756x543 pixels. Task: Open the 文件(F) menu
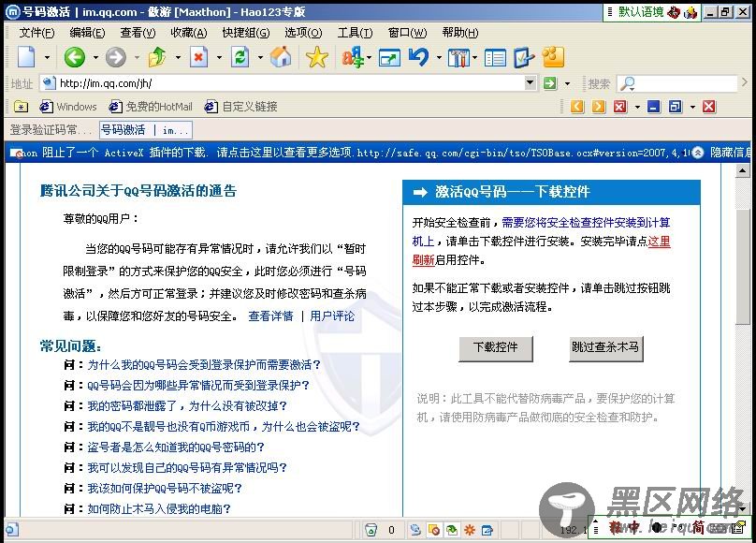click(36, 33)
